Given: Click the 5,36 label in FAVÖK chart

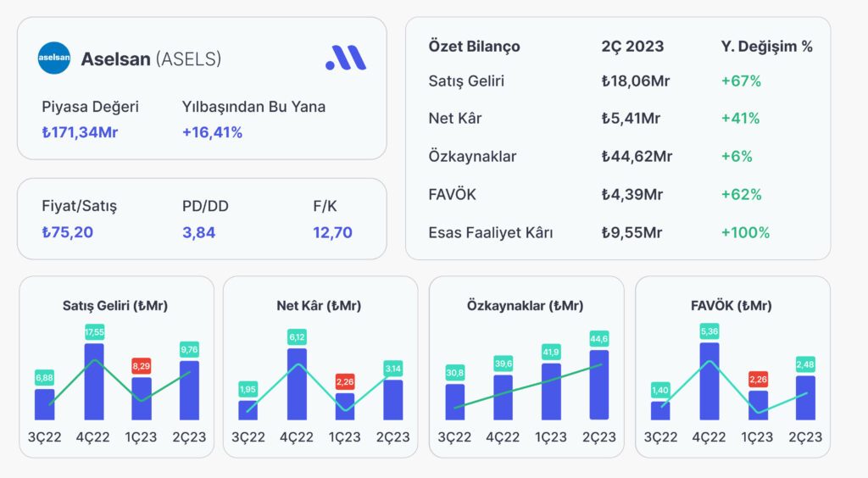Looking at the screenshot, I should click(x=709, y=332).
